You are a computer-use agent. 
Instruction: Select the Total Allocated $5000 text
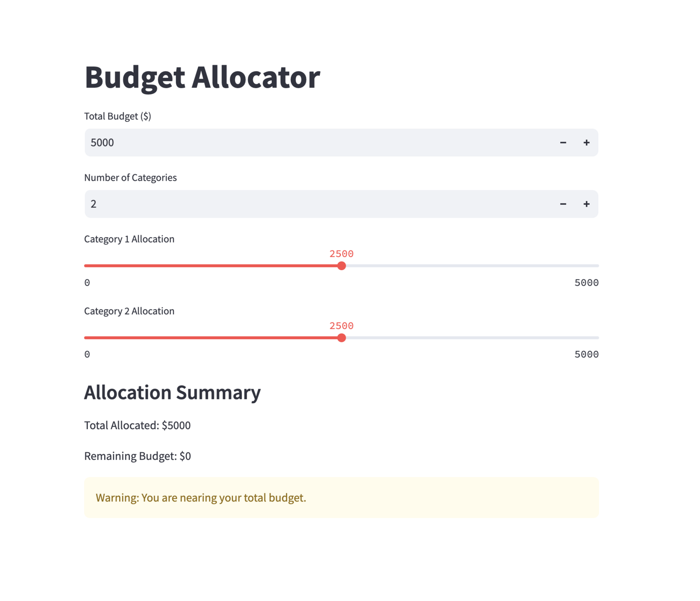coord(137,425)
